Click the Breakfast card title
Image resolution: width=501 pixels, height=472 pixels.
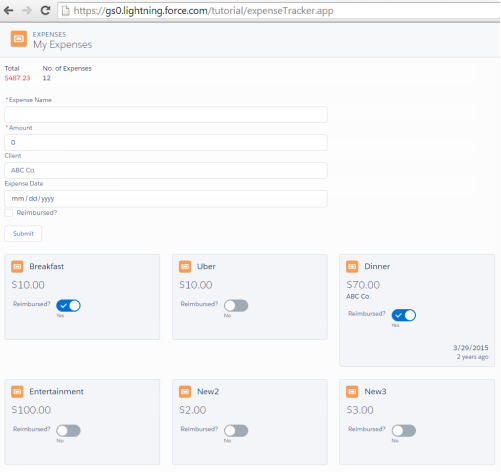47,266
